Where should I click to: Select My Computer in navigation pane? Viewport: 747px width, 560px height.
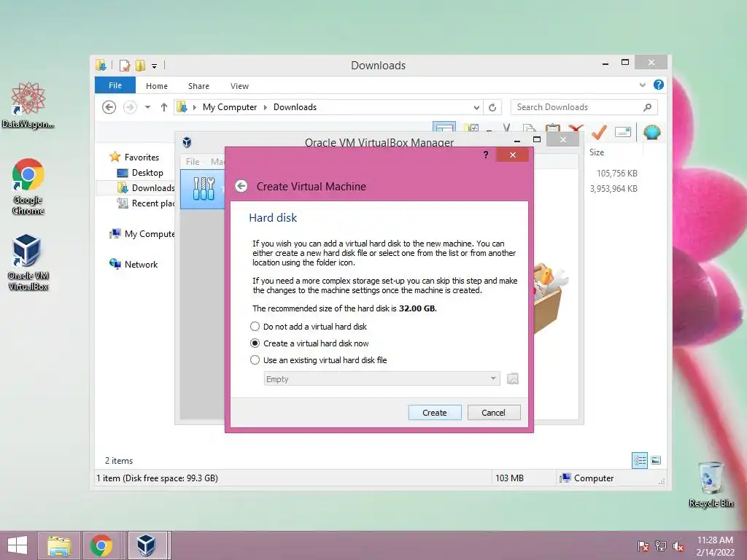click(x=149, y=234)
